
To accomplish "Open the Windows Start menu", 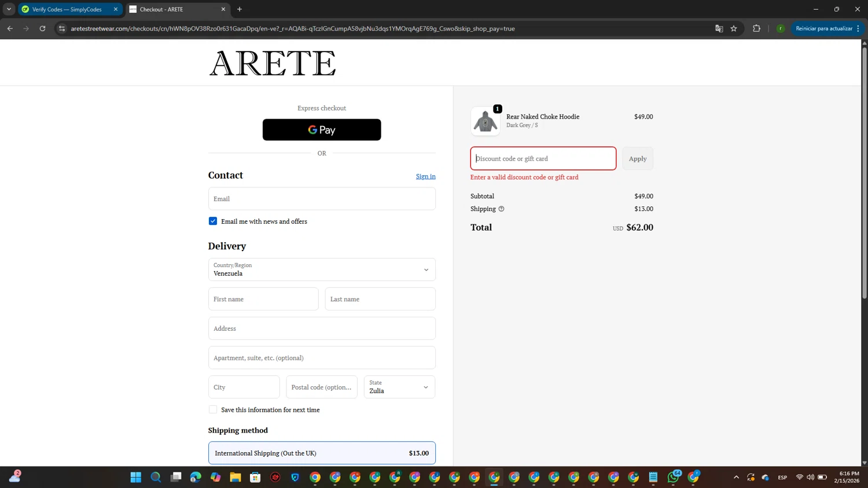I will 136,477.
